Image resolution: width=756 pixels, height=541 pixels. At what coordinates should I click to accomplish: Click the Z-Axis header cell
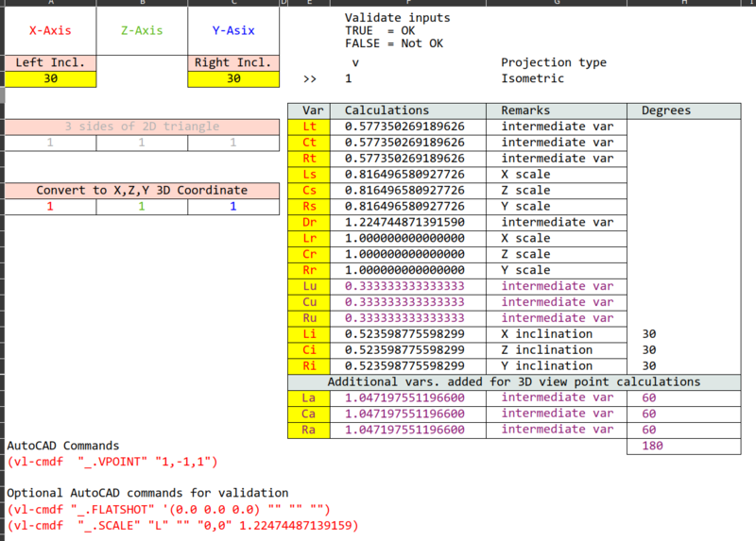(142, 31)
